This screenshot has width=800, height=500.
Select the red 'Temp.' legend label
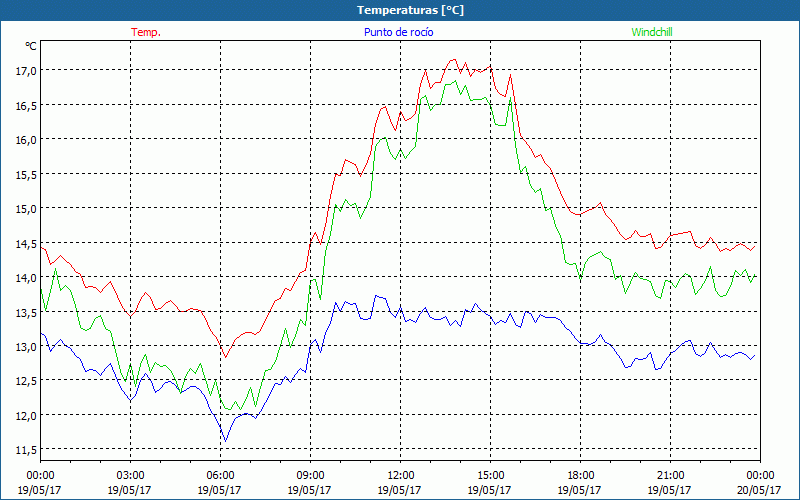tap(146, 32)
